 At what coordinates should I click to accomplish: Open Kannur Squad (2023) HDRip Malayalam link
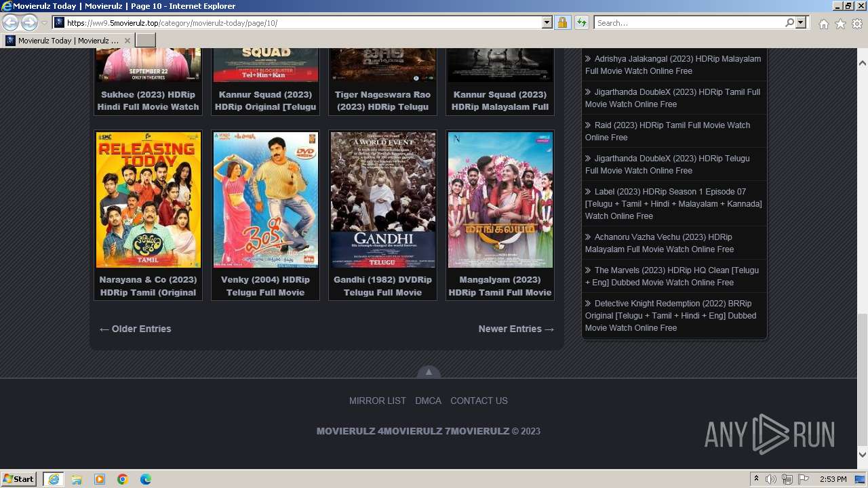(500, 100)
